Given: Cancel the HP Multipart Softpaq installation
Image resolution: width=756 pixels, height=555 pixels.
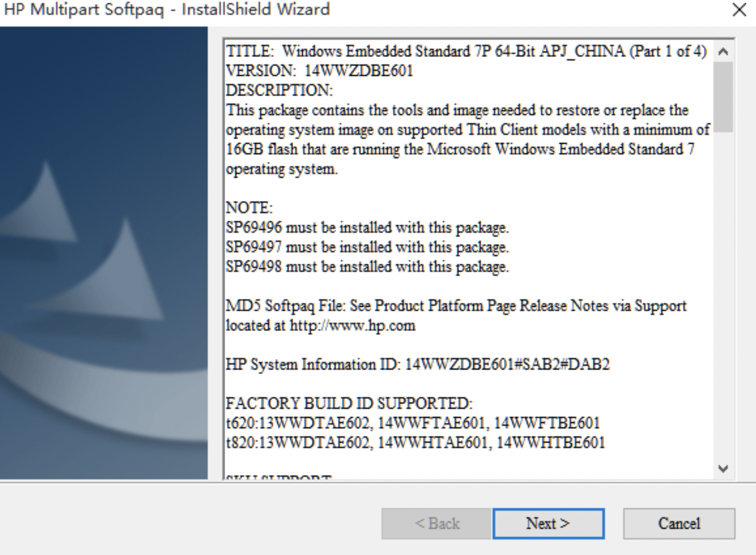Looking at the screenshot, I should (x=680, y=523).
